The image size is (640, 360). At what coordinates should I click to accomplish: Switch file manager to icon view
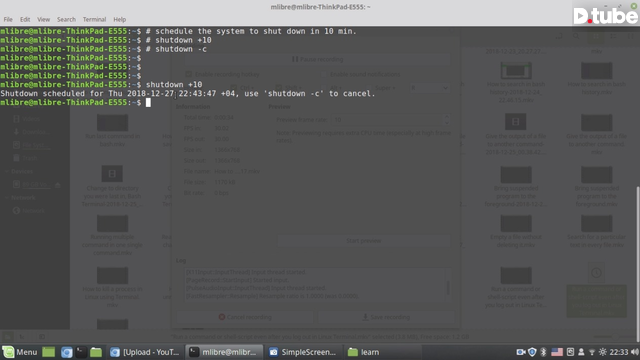[596, 36]
